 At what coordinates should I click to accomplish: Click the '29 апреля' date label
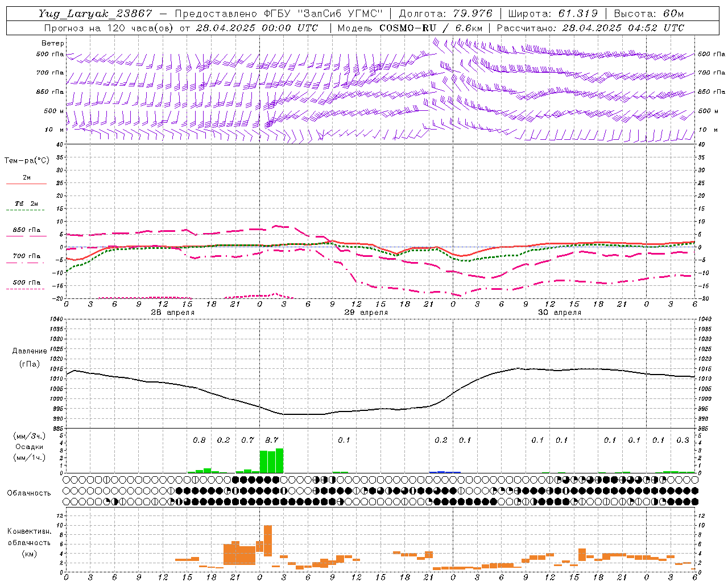tap(366, 313)
